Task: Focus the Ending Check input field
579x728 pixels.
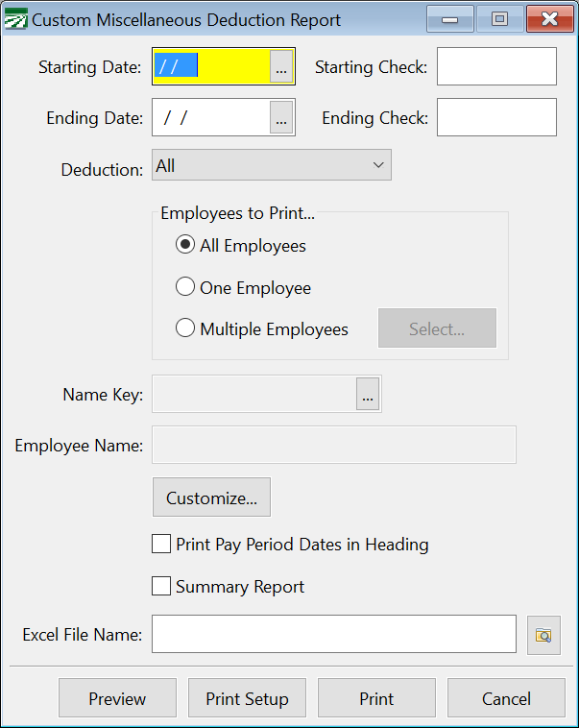Action: pos(496,117)
